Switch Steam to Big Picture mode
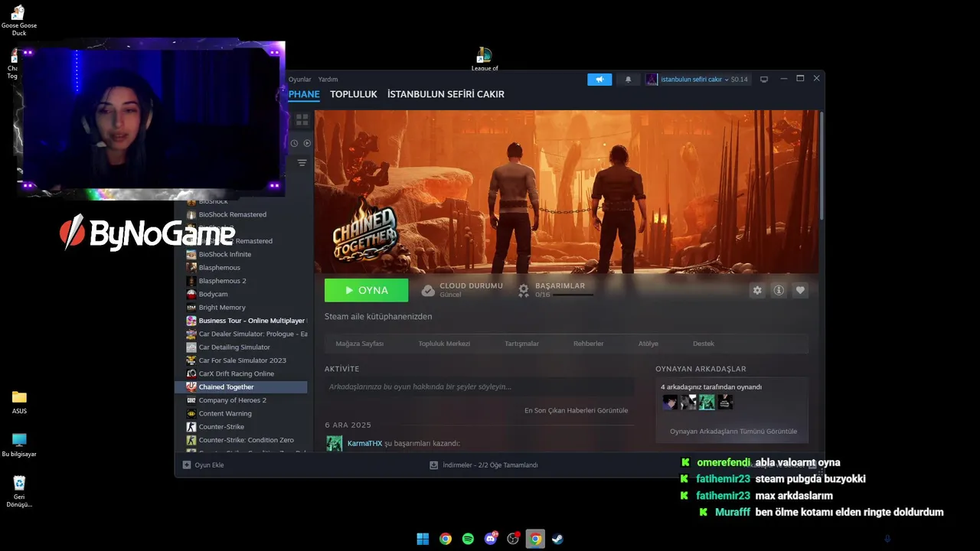The width and height of the screenshot is (980, 551). (763, 80)
